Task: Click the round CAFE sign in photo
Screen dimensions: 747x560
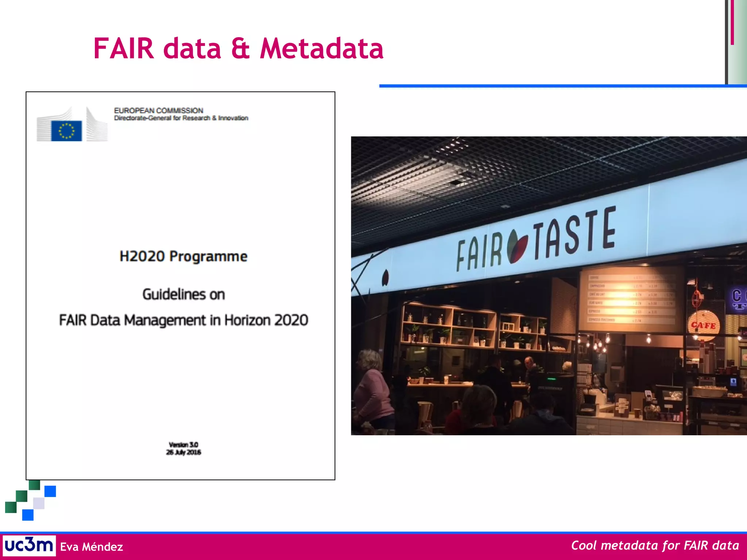Action: [704, 325]
